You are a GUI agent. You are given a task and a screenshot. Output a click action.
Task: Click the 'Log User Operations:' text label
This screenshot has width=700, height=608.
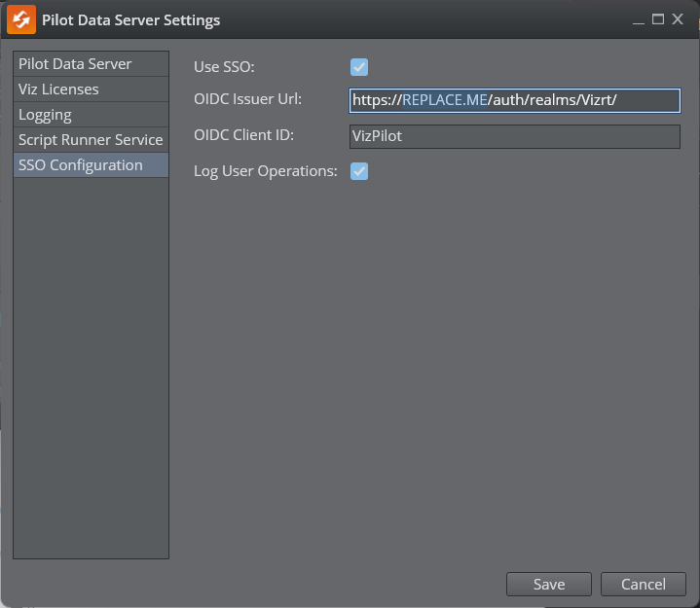click(265, 171)
